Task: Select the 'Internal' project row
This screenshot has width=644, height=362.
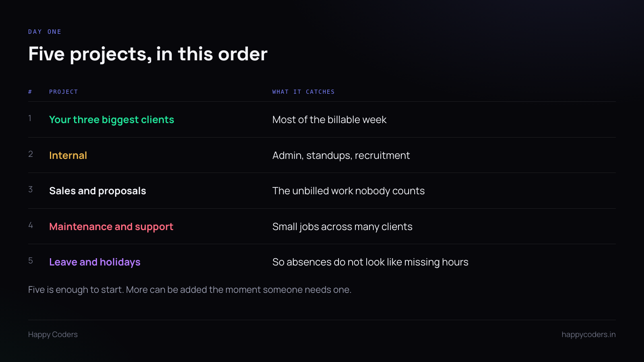Action: [322, 155]
